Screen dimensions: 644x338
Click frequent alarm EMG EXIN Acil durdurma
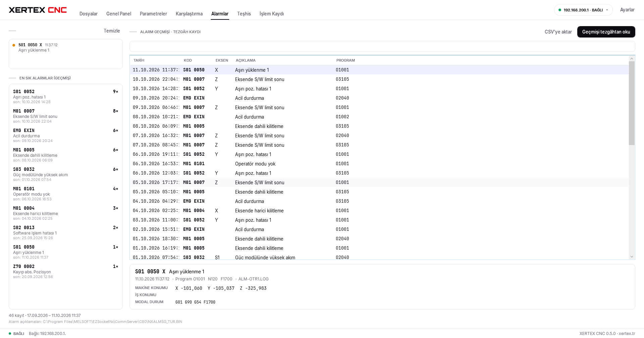click(x=66, y=135)
